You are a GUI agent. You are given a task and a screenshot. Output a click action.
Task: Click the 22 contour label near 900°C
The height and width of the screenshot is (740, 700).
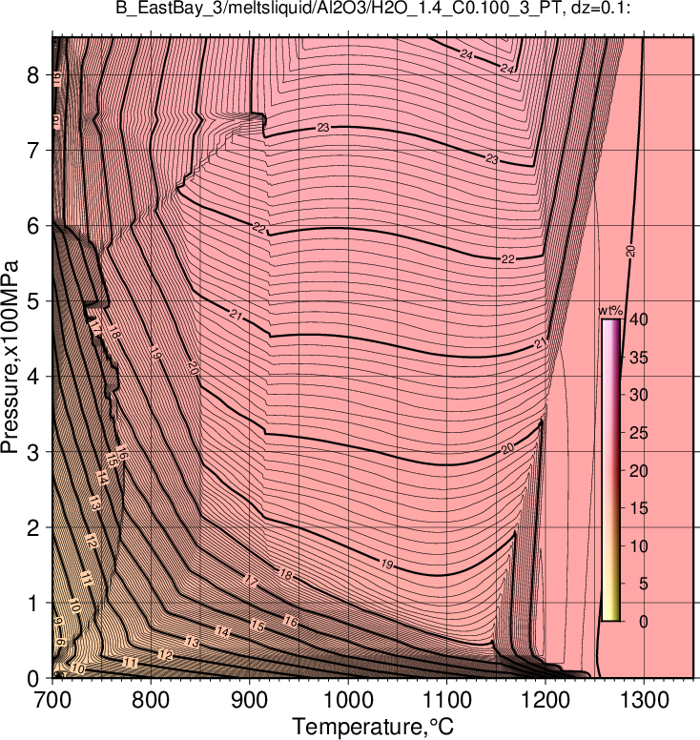(258, 228)
